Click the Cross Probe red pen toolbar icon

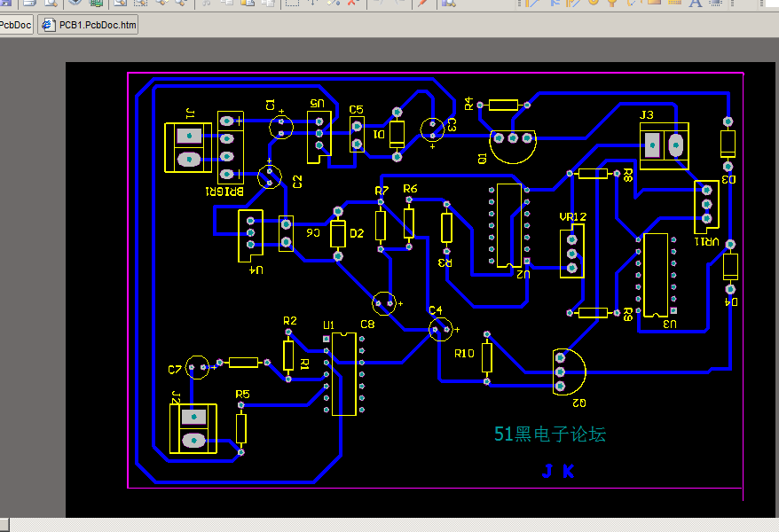423,3
